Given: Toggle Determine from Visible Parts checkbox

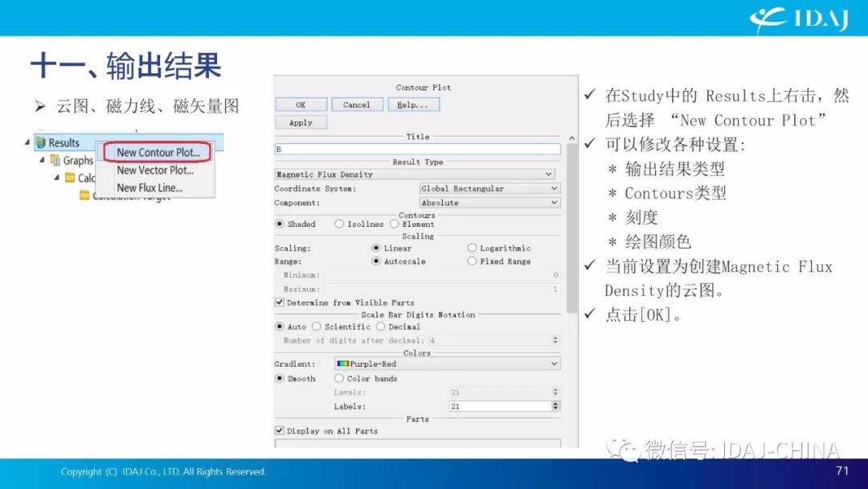Looking at the screenshot, I should (x=280, y=302).
